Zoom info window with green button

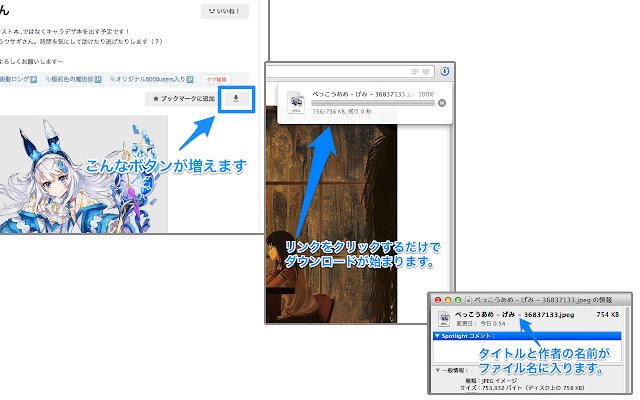(x=458, y=300)
